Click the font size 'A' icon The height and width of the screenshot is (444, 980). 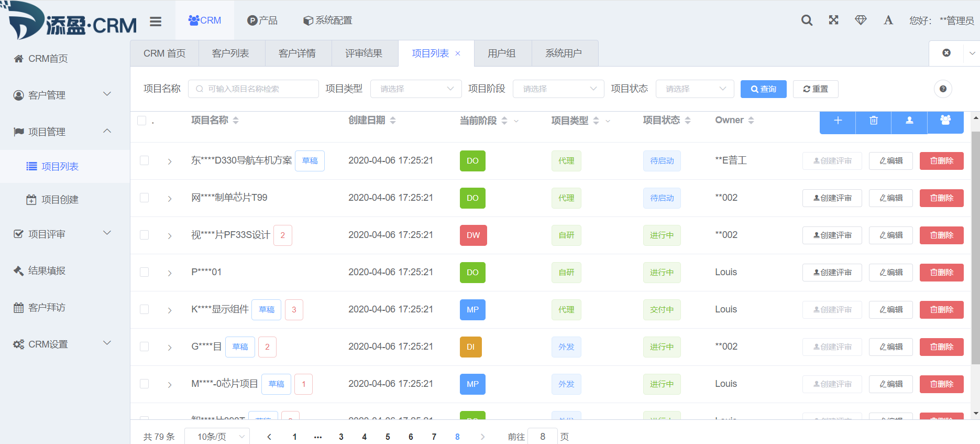point(888,20)
